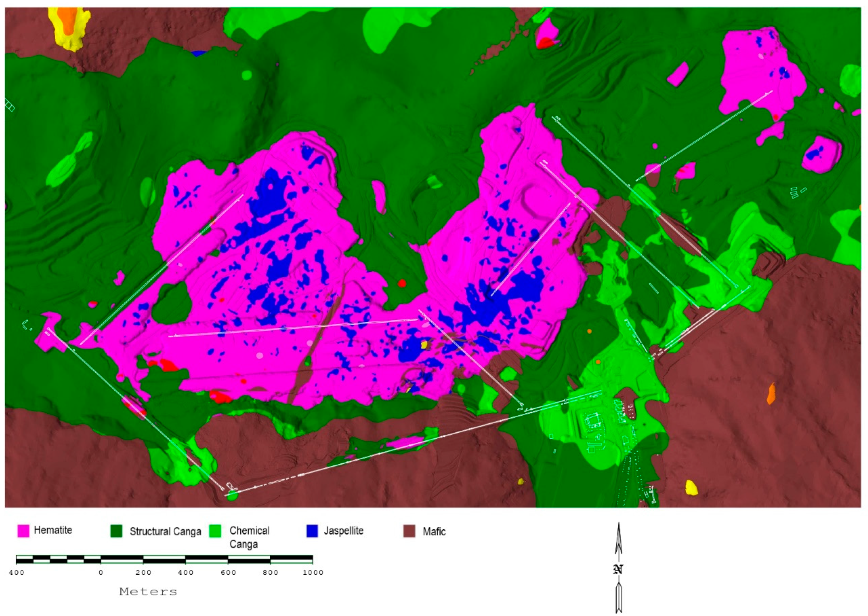Click the 1000 mark on scale bar

pyautogui.click(x=313, y=572)
